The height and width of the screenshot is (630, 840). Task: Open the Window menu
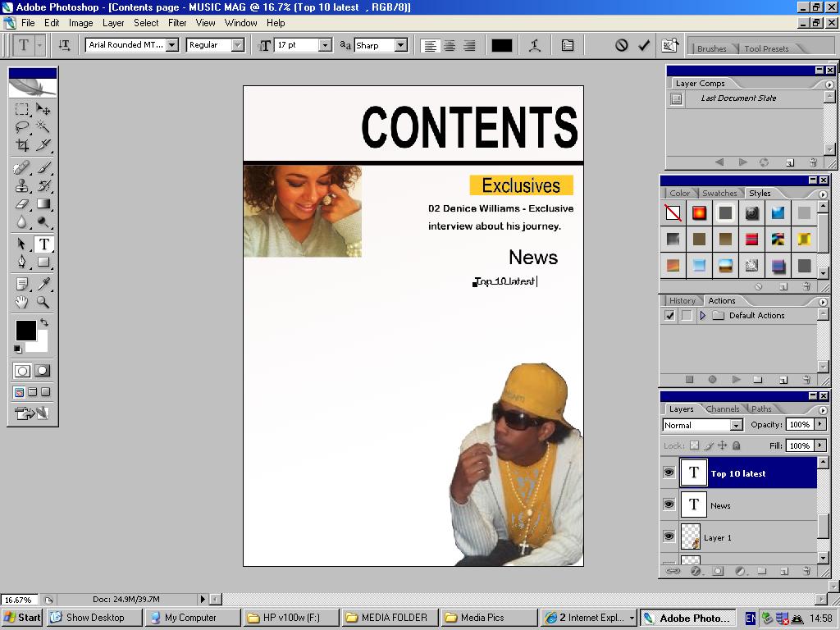point(240,23)
